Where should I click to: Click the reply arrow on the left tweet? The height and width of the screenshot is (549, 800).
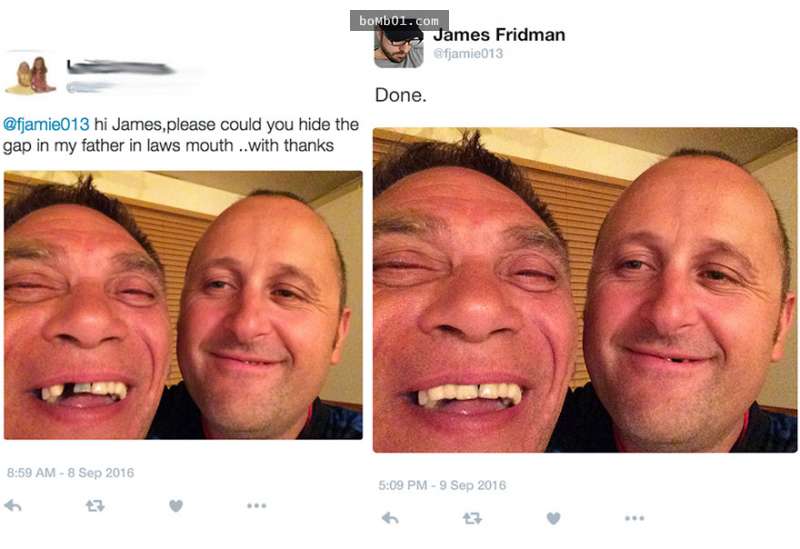(x=13, y=506)
